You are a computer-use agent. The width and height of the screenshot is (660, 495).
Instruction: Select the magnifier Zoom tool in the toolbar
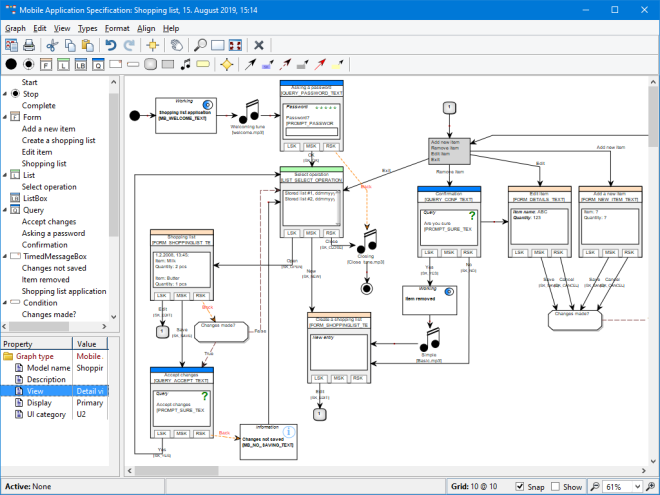click(x=200, y=45)
